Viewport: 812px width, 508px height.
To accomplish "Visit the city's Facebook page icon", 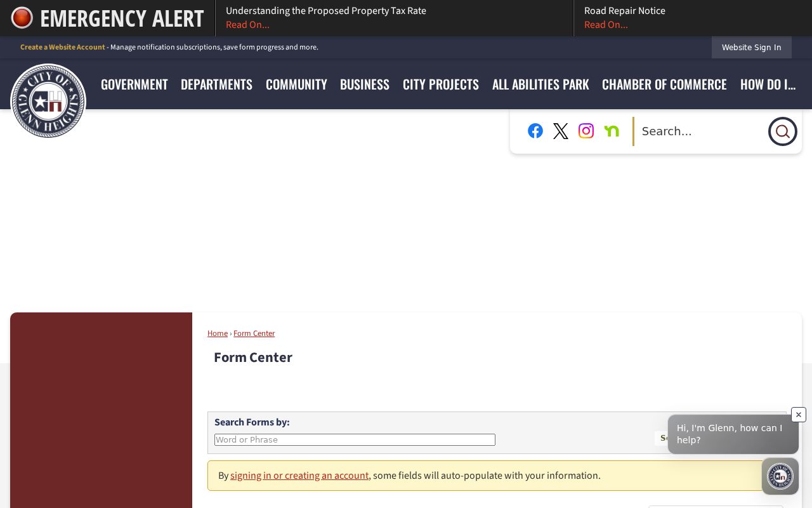I will [535, 131].
